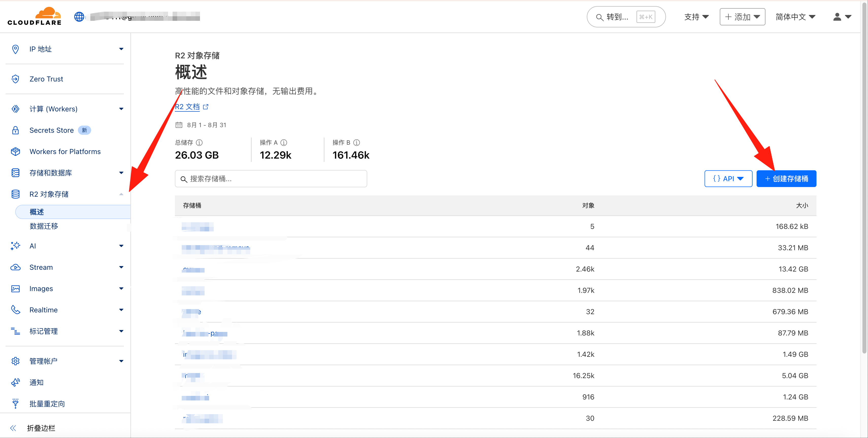This screenshot has width=868, height=438.
Task: Click the Workers for Platforms cube icon
Action: (x=15, y=151)
